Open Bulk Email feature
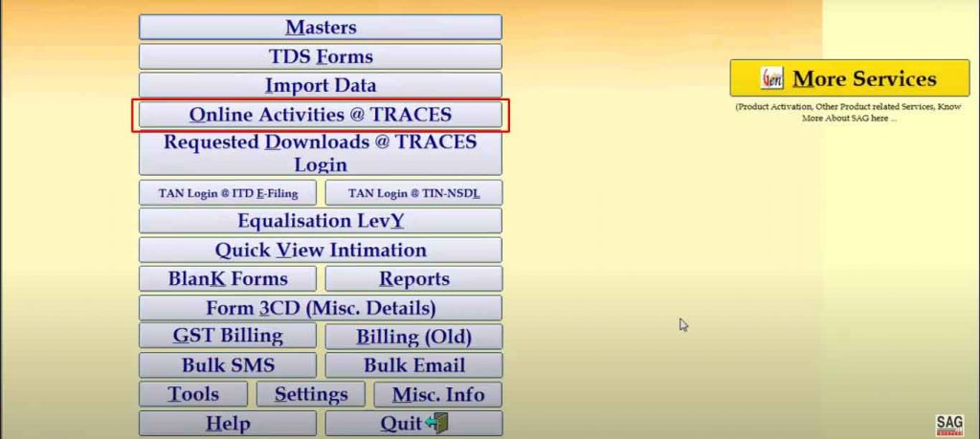 413,365
